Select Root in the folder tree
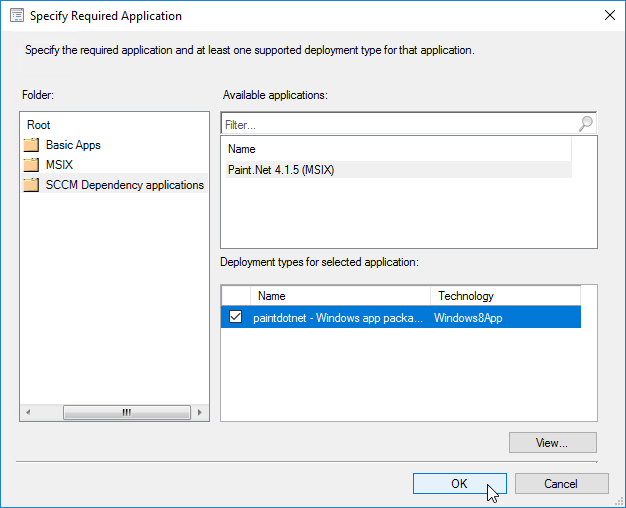Viewport: 626px width, 508px height. coord(39,125)
